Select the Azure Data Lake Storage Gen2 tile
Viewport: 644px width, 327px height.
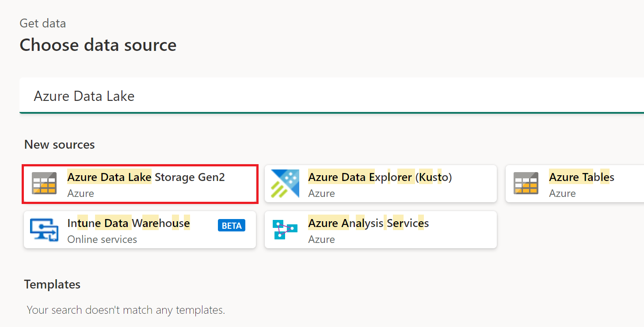(x=140, y=184)
